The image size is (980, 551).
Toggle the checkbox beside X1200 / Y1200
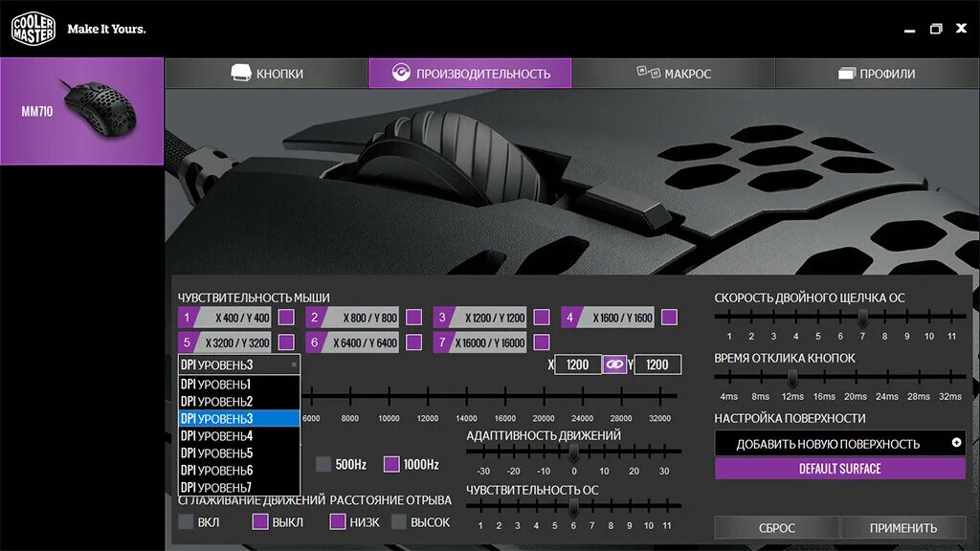pyautogui.click(x=542, y=318)
